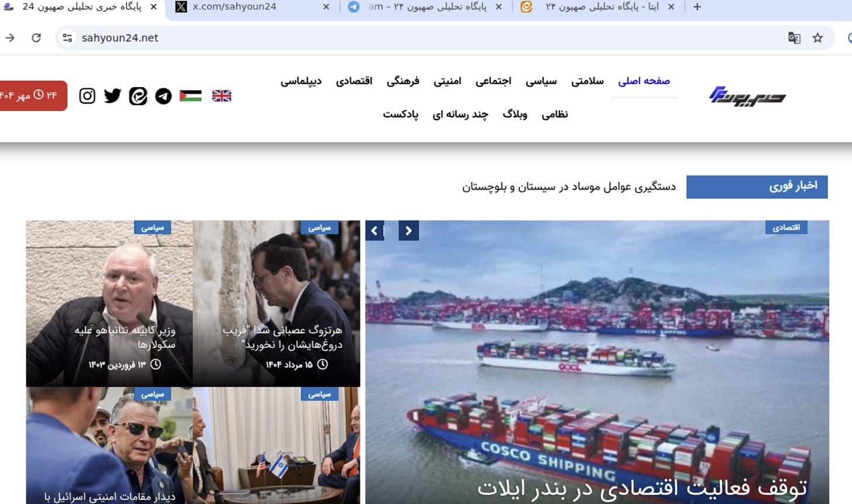Open the Twitter bird icon

tap(112, 95)
